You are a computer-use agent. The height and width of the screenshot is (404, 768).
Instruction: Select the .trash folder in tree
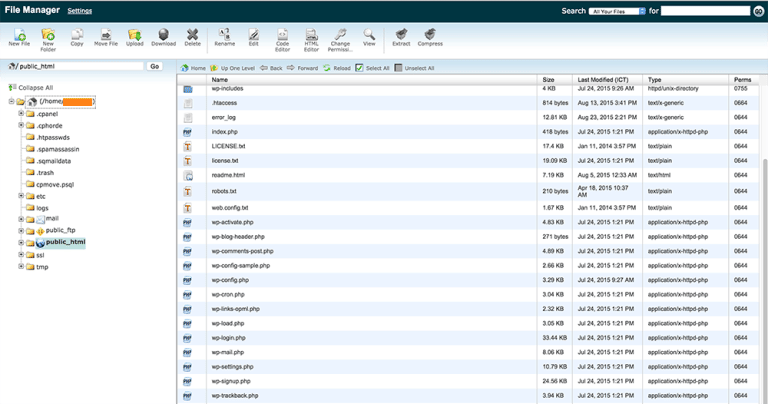click(x=45, y=172)
